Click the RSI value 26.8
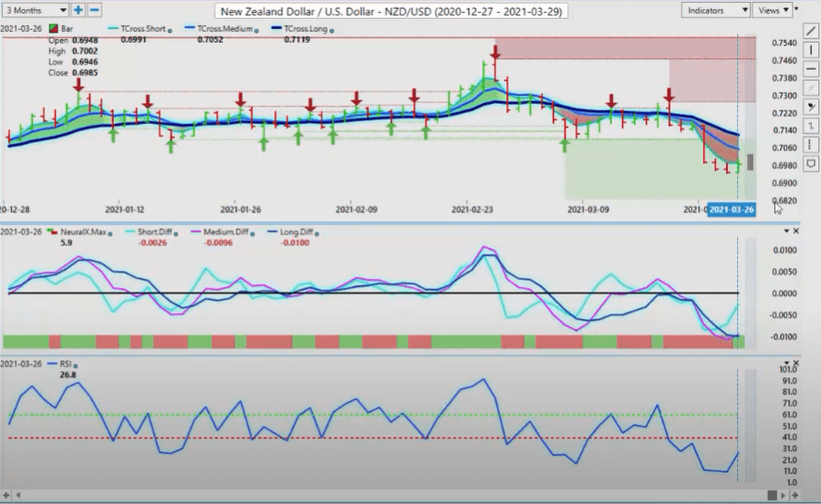821x504 pixels. point(68,375)
